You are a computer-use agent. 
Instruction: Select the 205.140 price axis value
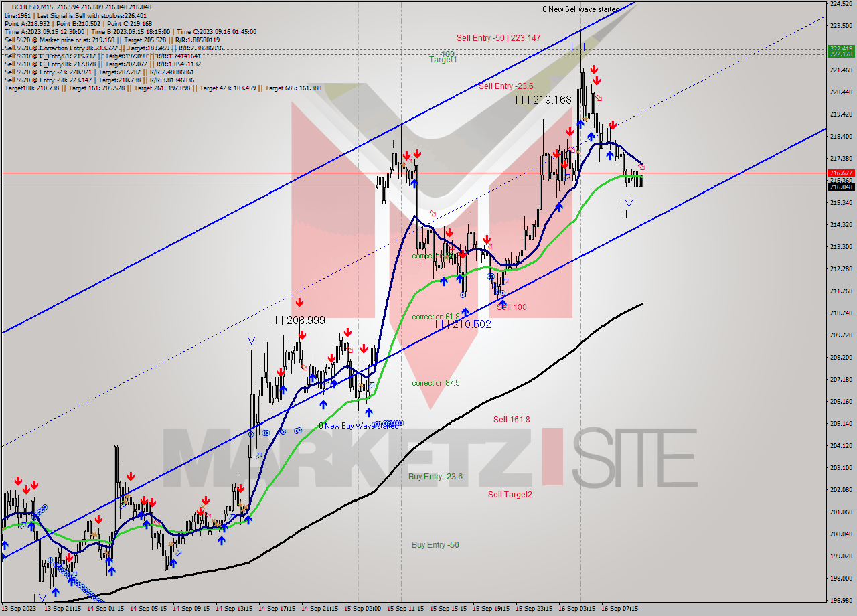point(840,423)
